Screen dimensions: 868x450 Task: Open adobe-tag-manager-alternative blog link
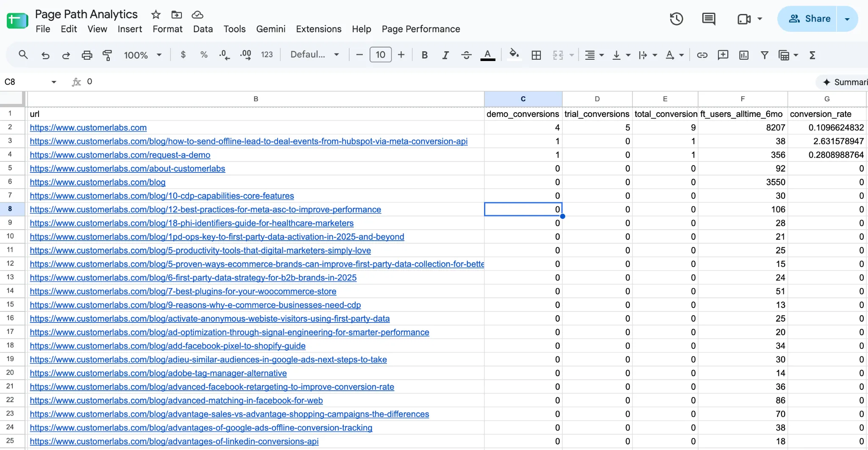click(158, 373)
